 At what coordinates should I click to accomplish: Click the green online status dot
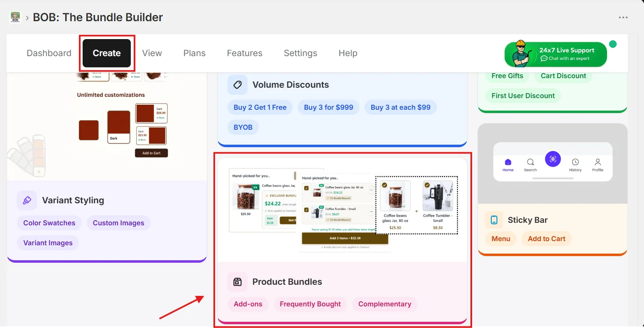612,44
